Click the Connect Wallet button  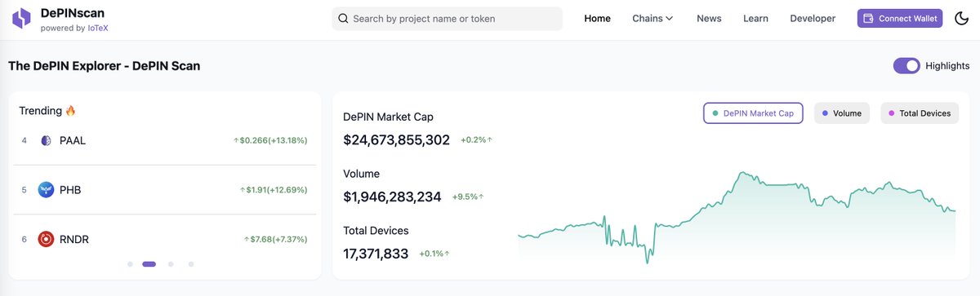click(900, 18)
